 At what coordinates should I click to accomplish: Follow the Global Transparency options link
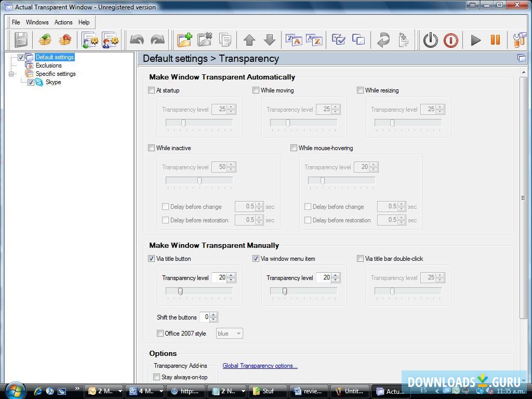click(x=260, y=365)
